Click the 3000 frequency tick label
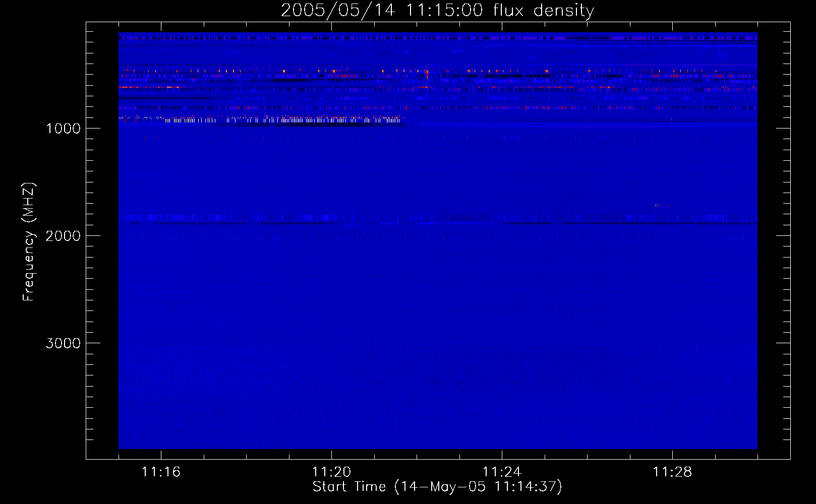This screenshot has width=816, height=504. pyautogui.click(x=64, y=343)
